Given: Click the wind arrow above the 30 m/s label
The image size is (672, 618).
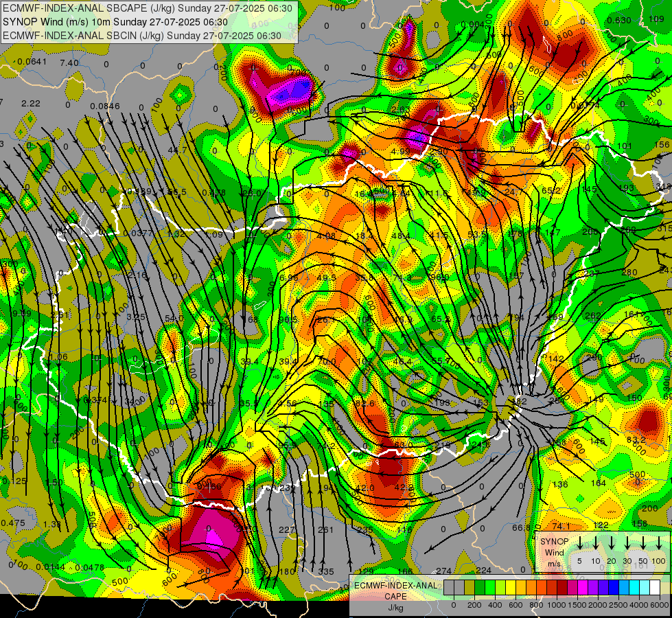Looking at the screenshot, I should point(627,543).
